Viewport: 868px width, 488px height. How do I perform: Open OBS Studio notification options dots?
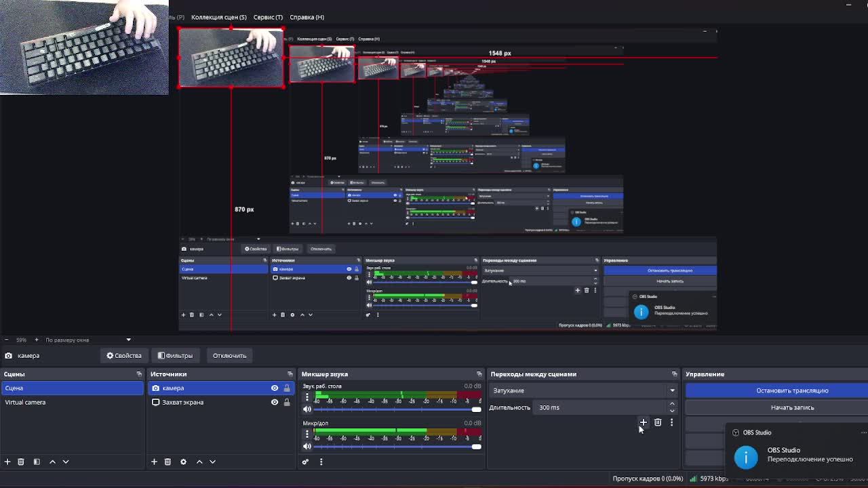863,432
